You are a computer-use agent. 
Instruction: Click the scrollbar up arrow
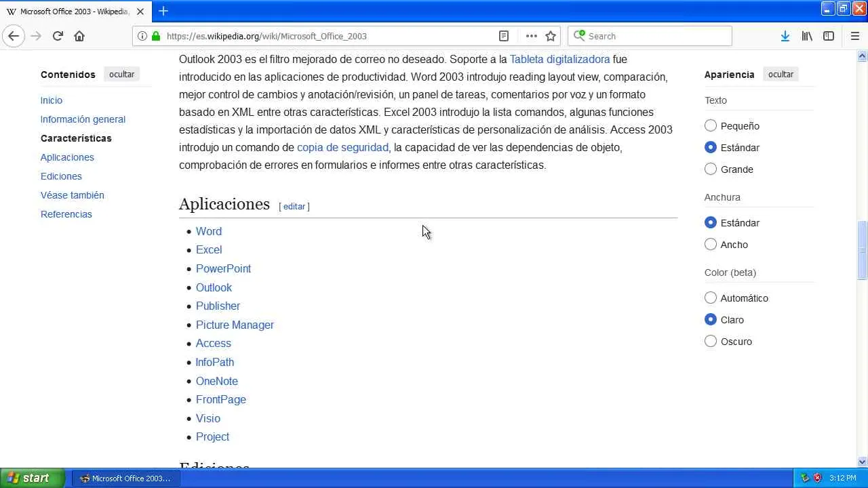(x=863, y=56)
